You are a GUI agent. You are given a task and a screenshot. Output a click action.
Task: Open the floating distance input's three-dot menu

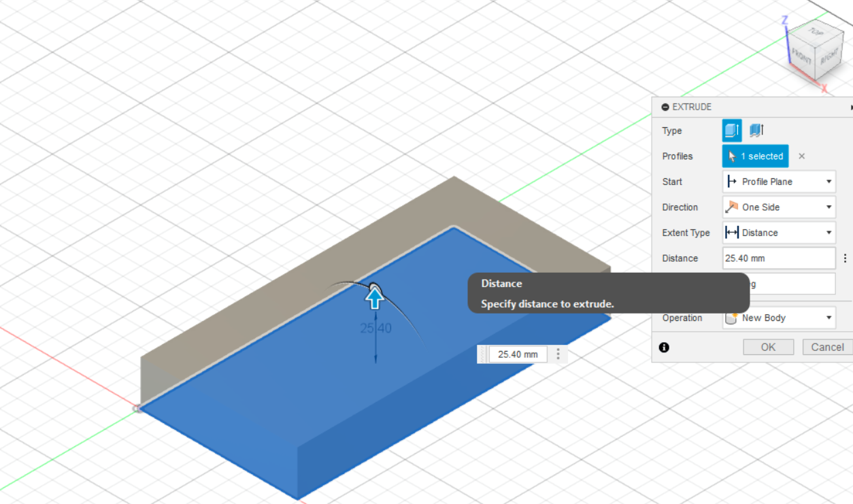coord(558,354)
